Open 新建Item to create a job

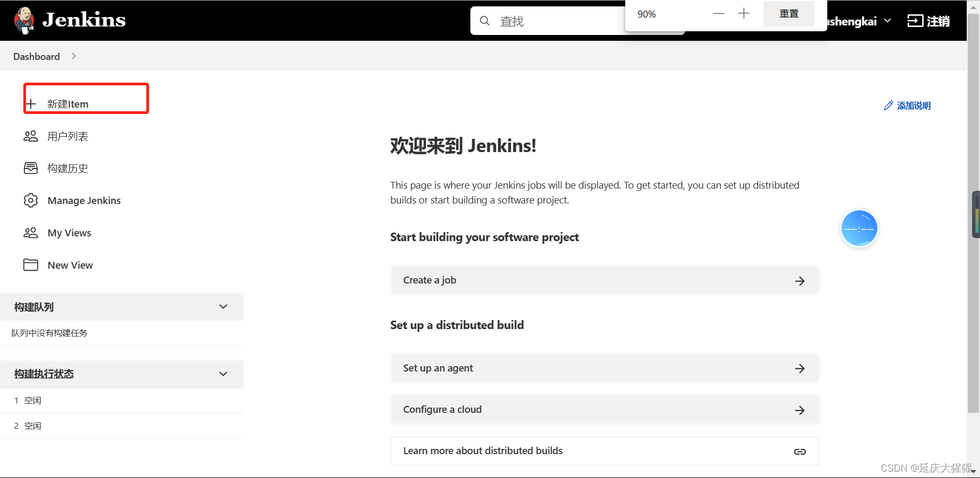68,104
